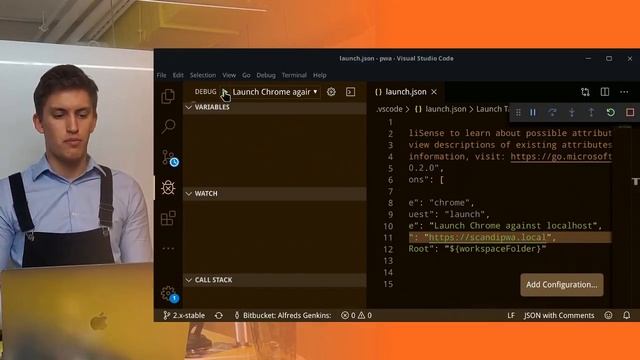This screenshot has width=640, height=360.
Task: Collapse the CALL STACK section
Action: tap(275, 280)
